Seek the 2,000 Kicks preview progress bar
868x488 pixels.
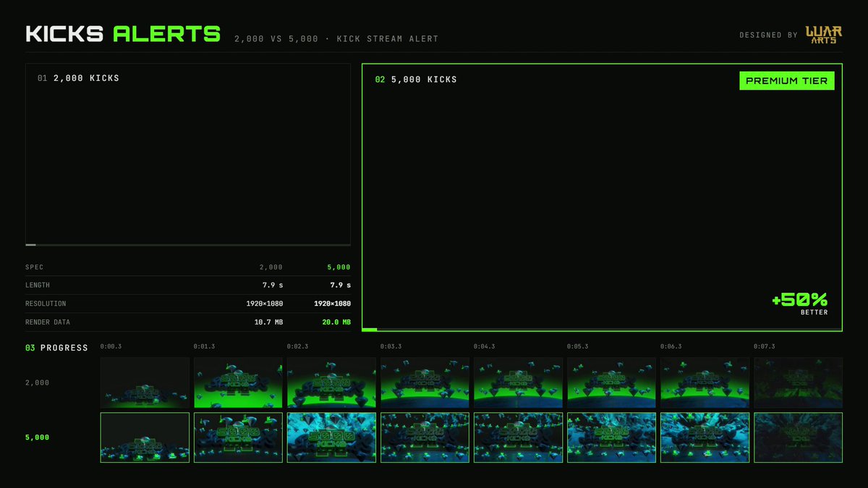click(188, 245)
